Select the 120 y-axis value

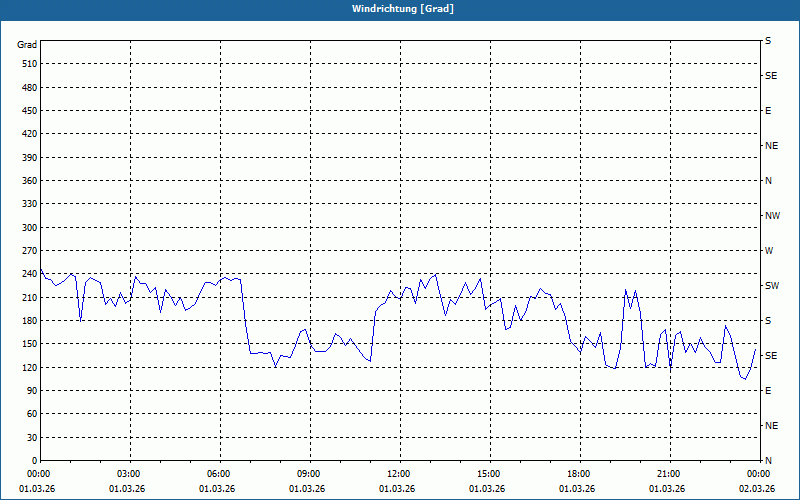click(29, 367)
